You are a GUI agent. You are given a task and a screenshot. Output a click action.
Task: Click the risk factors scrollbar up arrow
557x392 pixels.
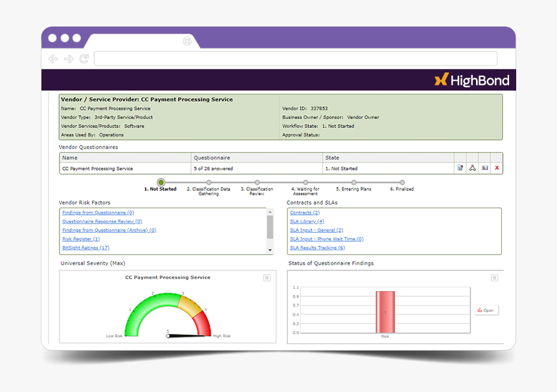(x=270, y=212)
